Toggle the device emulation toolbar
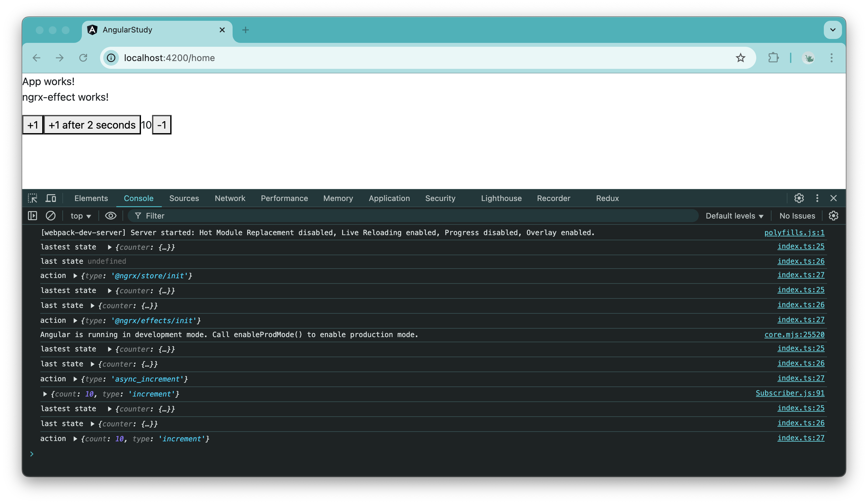This screenshot has width=868, height=504. coord(51,198)
